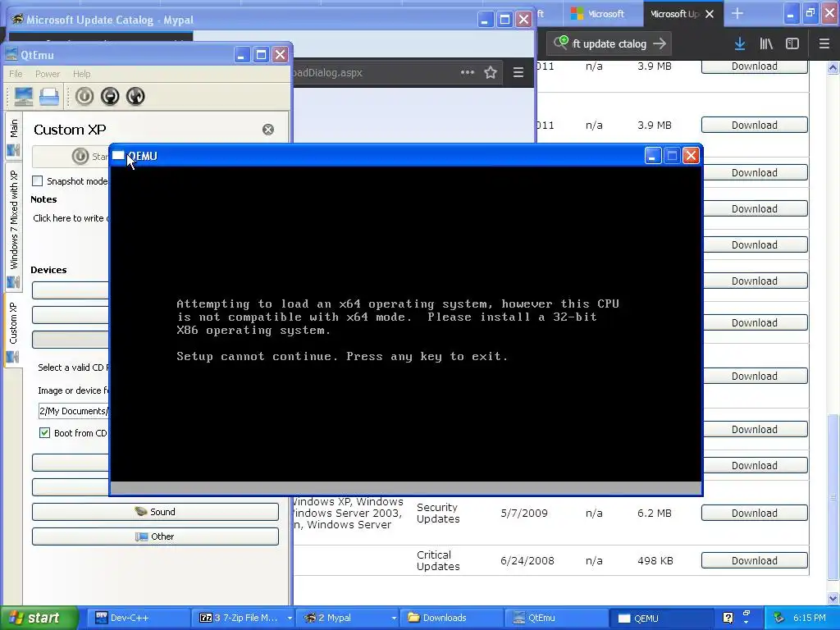The width and height of the screenshot is (840, 630).
Task: Switch to the Main vertical tab in QtEmu
Action: pyautogui.click(x=14, y=136)
